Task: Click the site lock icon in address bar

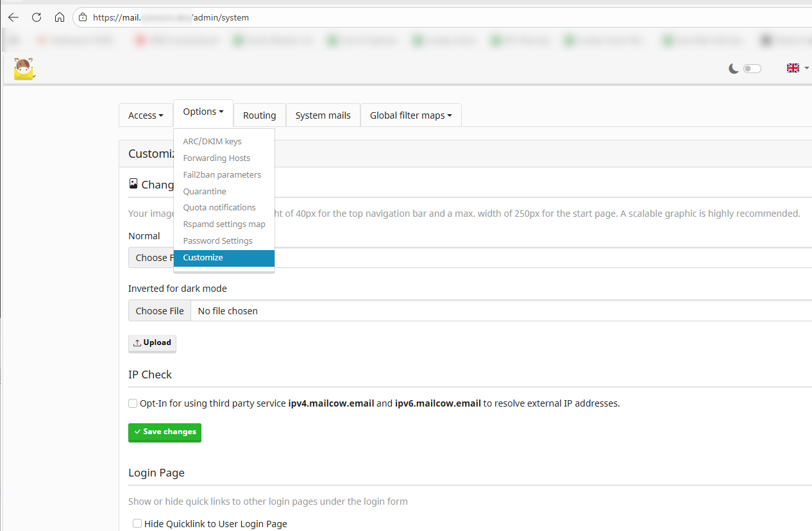Action: 82,17
